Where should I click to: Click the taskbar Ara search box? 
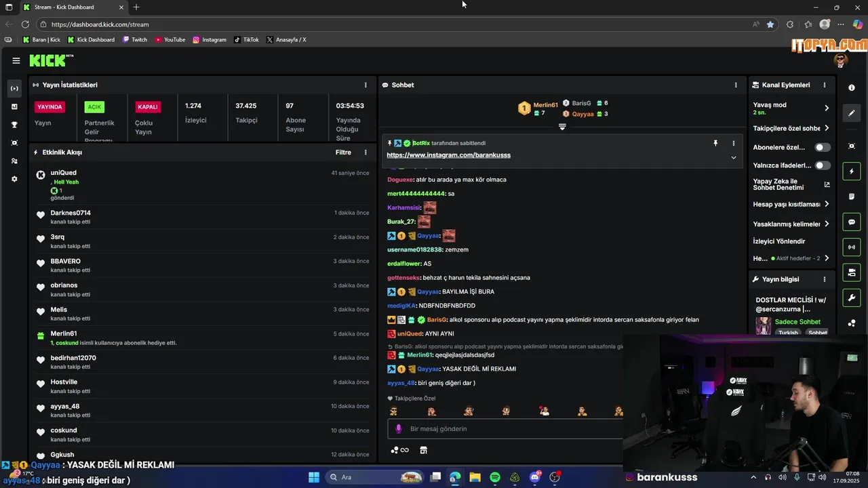pos(374,477)
